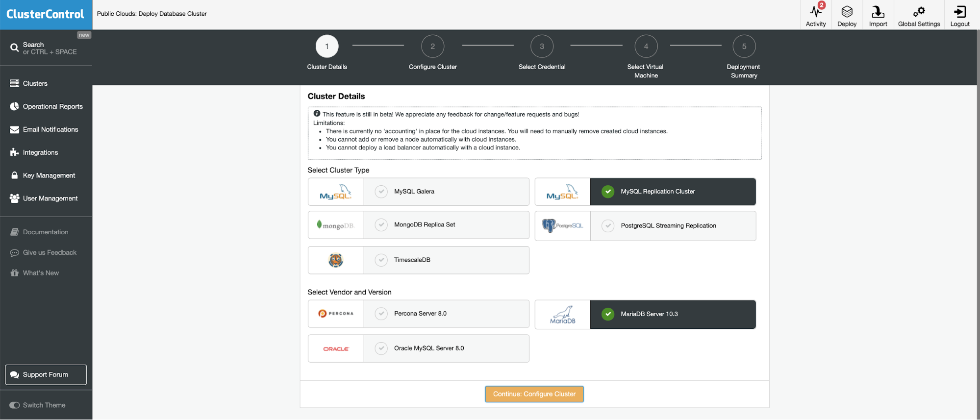Jump to step 2 Configure Cluster
Viewport: 980px width, 420px height.
(x=432, y=47)
